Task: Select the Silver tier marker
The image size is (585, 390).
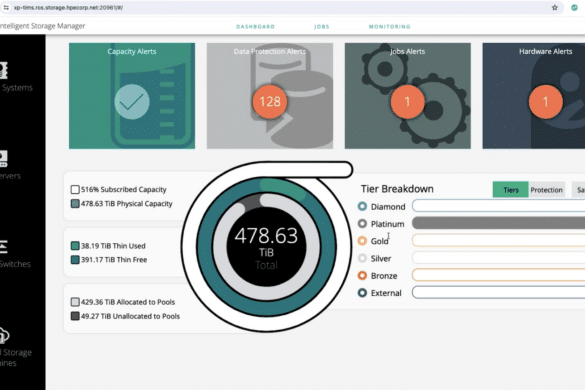Action: (362, 258)
